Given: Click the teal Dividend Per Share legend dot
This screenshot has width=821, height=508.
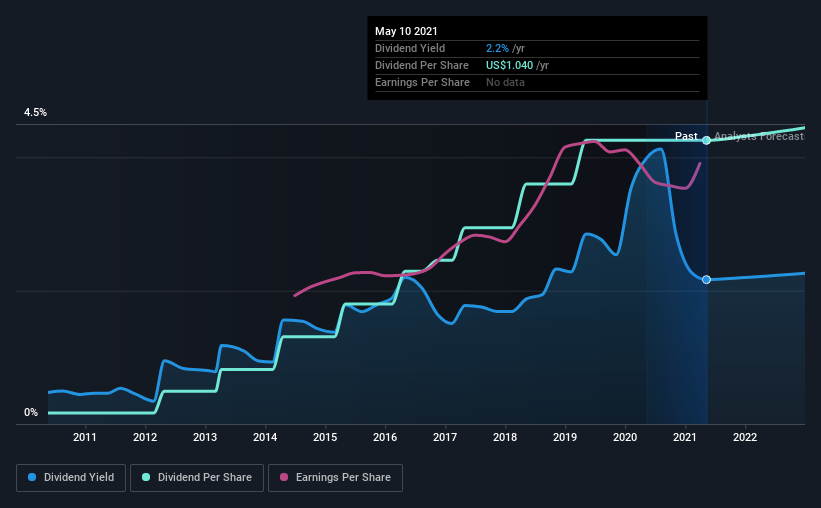Looking at the screenshot, I should [146, 477].
